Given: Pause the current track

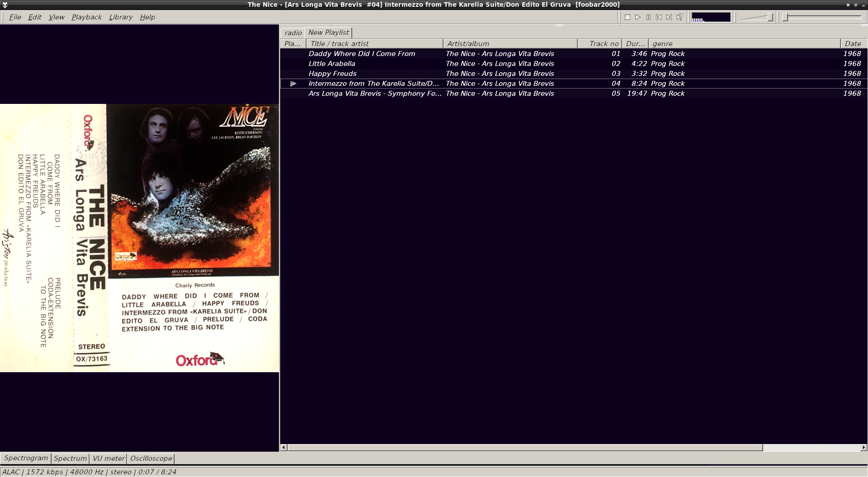Looking at the screenshot, I should [x=648, y=17].
